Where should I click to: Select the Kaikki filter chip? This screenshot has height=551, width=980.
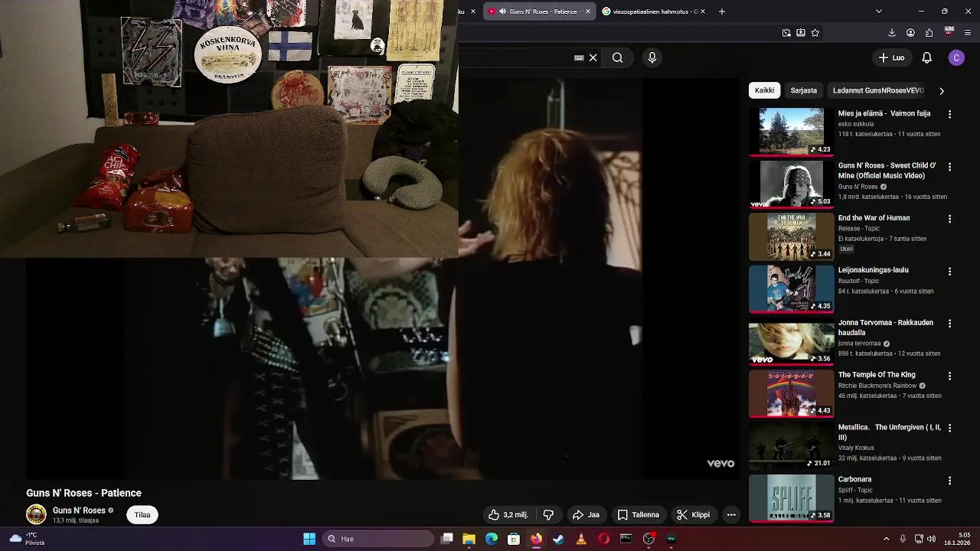point(764,90)
